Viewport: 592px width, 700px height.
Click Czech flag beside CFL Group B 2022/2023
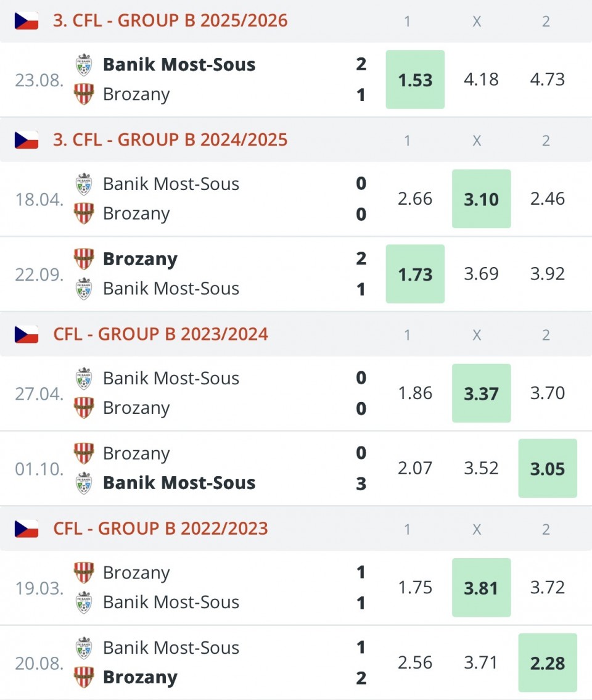(x=27, y=529)
